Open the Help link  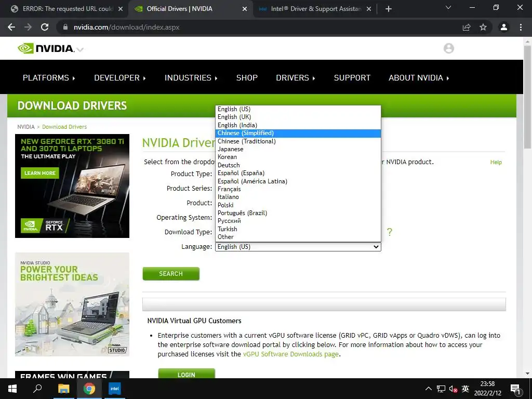point(496,162)
